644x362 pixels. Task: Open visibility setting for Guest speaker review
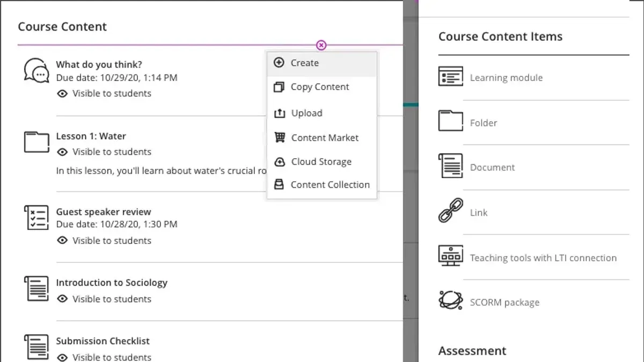(x=112, y=241)
